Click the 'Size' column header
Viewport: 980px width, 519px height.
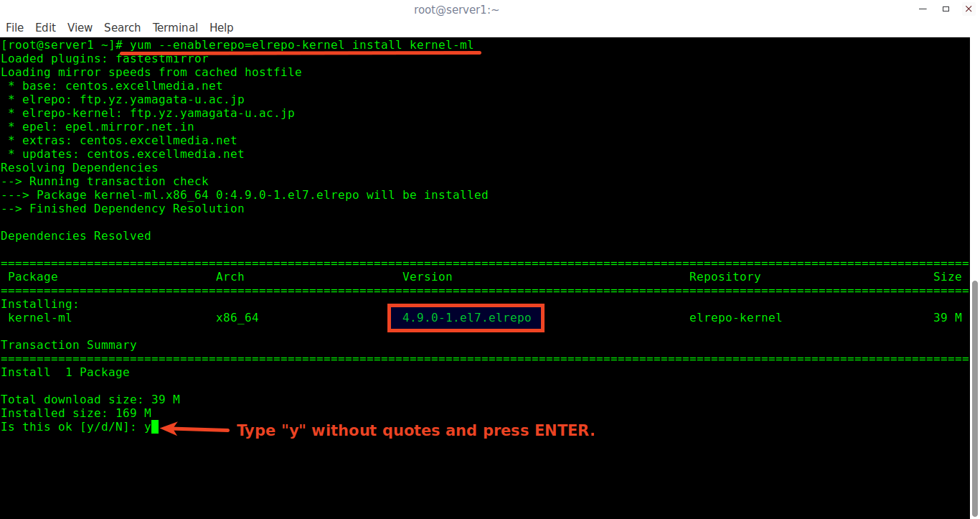(x=948, y=277)
